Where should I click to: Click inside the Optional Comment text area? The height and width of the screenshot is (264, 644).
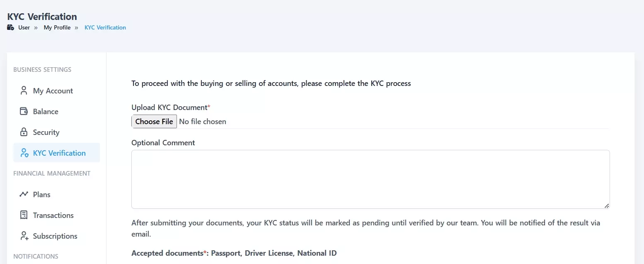tap(370, 178)
